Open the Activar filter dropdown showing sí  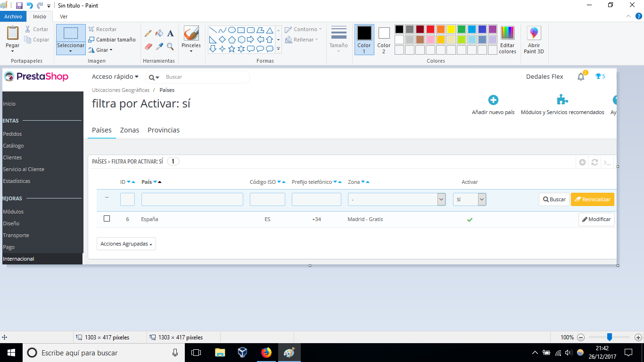tap(470, 199)
